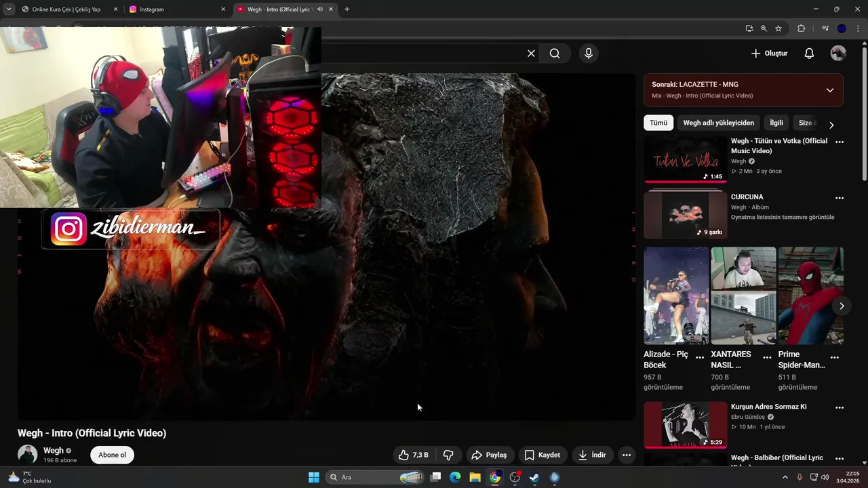Open Steam from the taskbar

click(534, 477)
